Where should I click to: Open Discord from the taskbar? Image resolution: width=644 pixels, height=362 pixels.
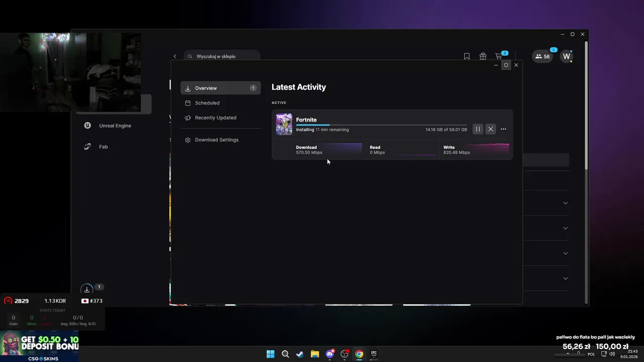coord(330,354)
